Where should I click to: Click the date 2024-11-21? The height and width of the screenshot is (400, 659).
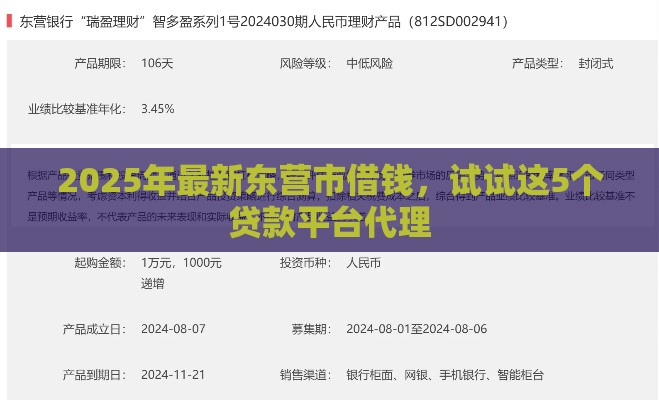coord(173,375)
